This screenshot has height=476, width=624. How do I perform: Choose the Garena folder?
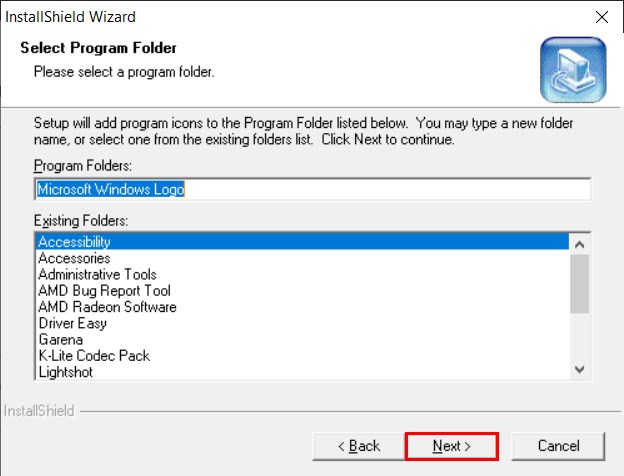pyautogui.click(x=302, y=339)
